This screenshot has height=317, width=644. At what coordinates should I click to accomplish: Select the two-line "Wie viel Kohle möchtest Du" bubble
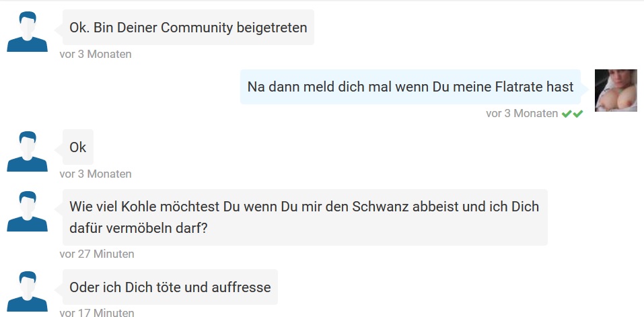304,217
